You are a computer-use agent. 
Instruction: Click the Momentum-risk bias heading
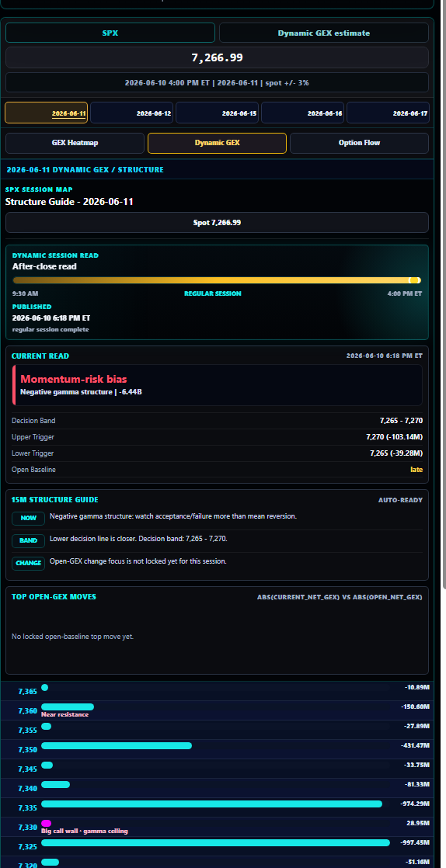click(74, 379)
